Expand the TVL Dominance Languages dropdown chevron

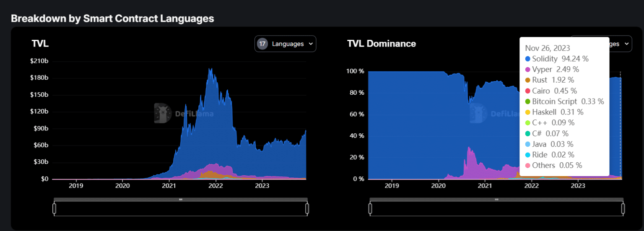(627, 44)
